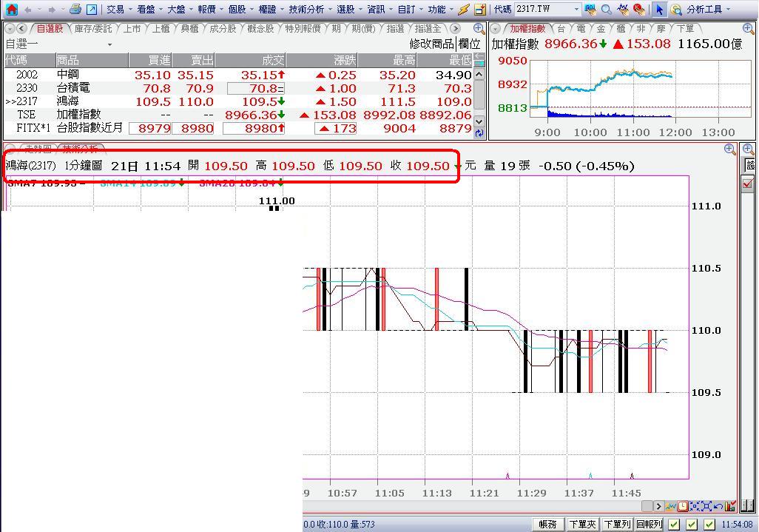Select the arrow pointer cursor tool
Viewport: 759px width, 532px height.
(659, 9)
